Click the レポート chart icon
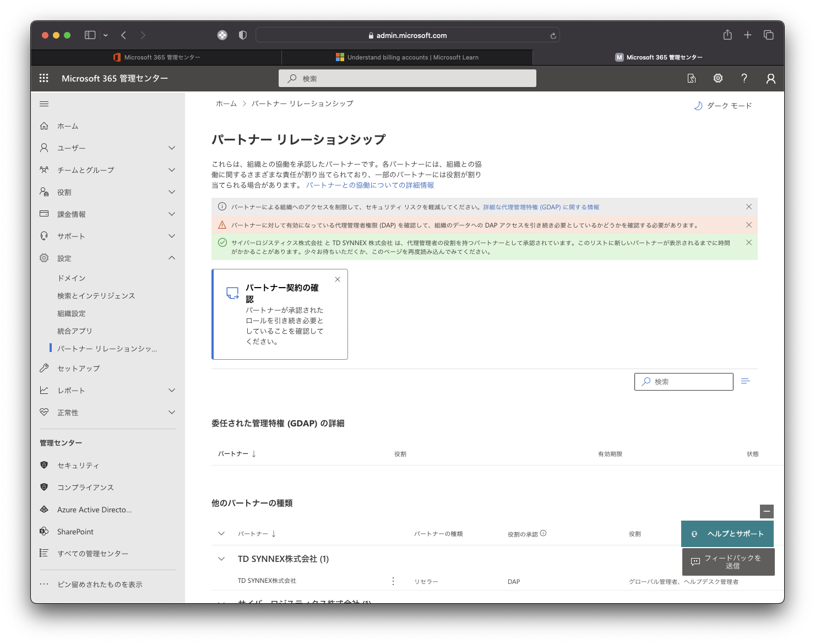This screenshot has height=644, width=815. pos(44,390)
